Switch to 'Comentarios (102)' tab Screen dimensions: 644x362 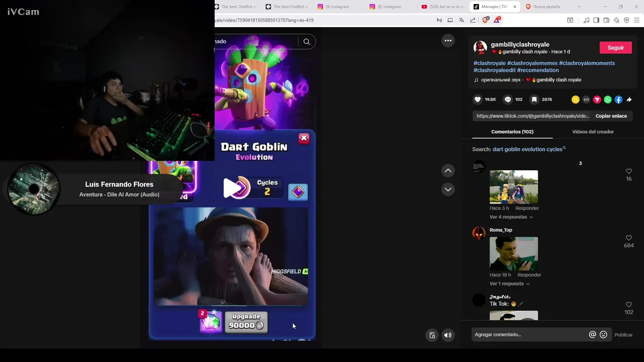[512, 132]
